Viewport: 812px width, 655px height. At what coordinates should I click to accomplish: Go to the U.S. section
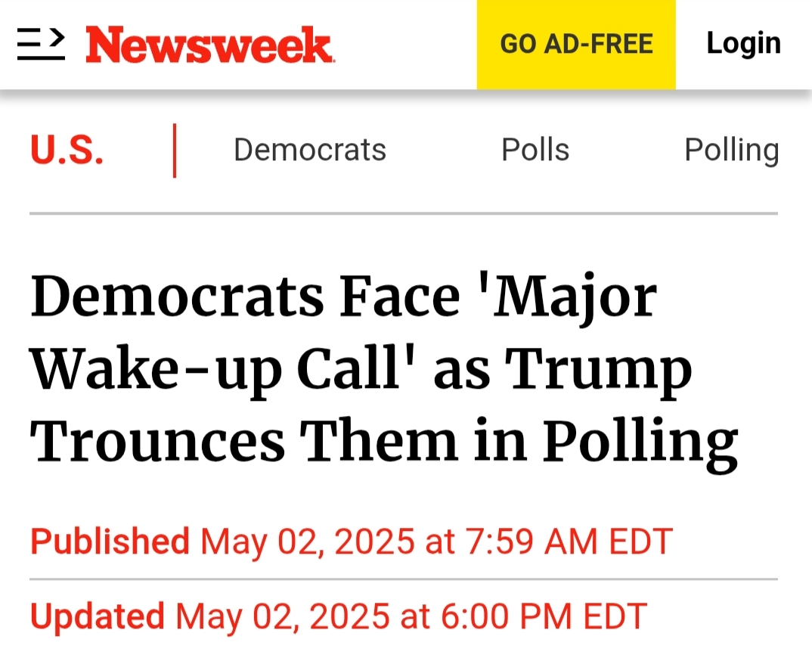67,151
